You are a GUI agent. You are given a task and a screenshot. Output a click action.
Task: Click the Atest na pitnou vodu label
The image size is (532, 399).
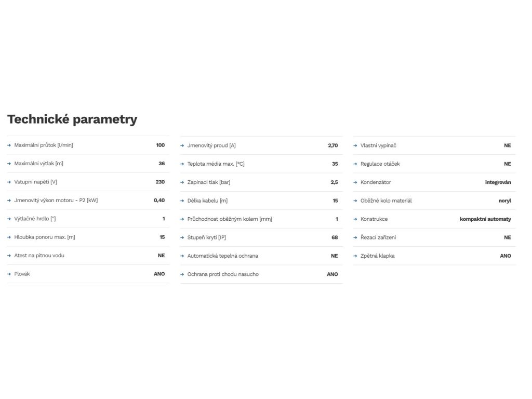pos(39,255)
